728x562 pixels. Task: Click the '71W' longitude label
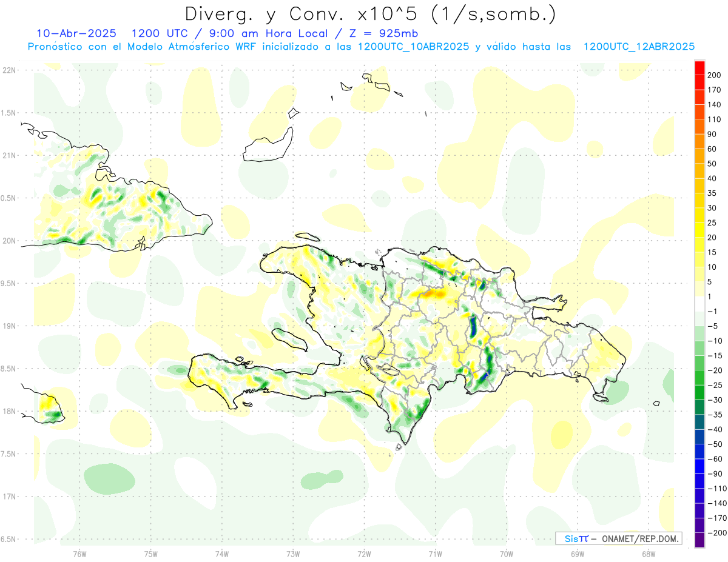[x=435, y=554]
